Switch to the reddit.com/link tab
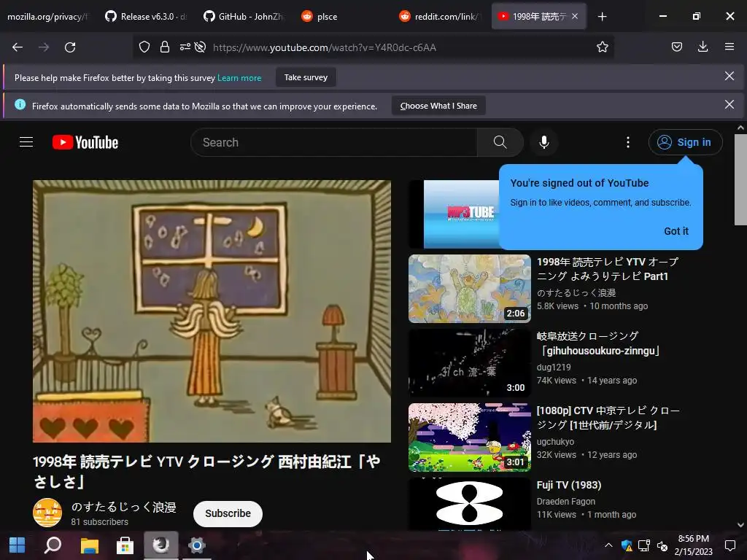The width and height of the screenshot is (747, 560). (440, 17)
